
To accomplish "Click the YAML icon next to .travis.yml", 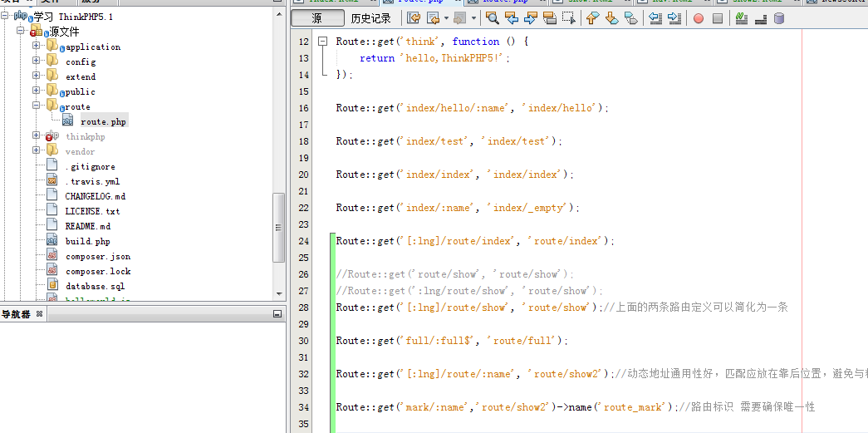I will pyautogui.click(x=52, y=180).
